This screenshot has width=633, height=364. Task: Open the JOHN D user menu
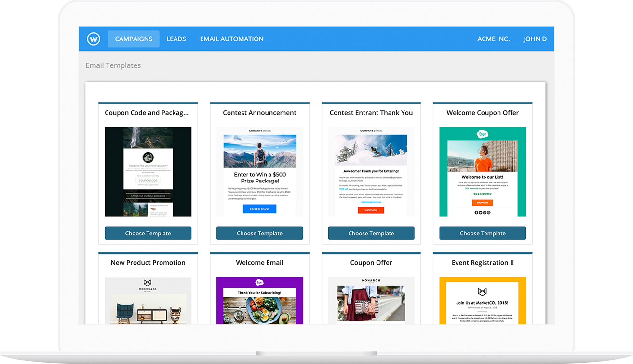click(x=535, y=39)
